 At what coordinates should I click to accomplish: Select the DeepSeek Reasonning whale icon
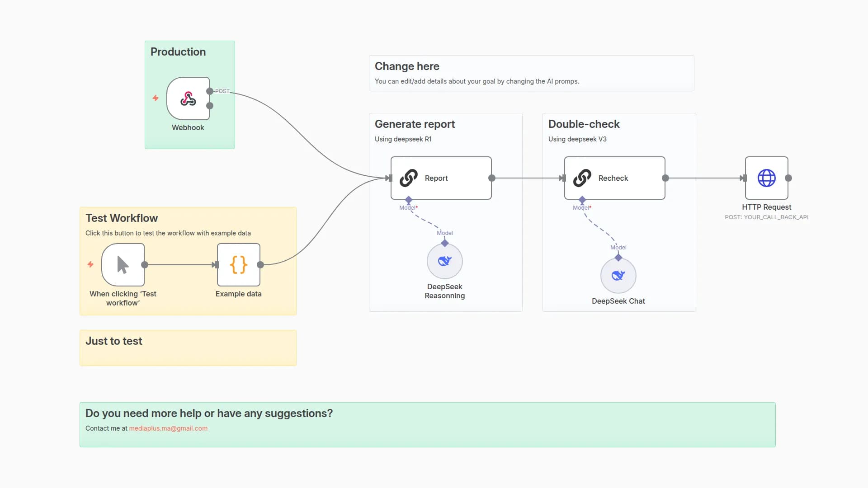coord(444,261)
